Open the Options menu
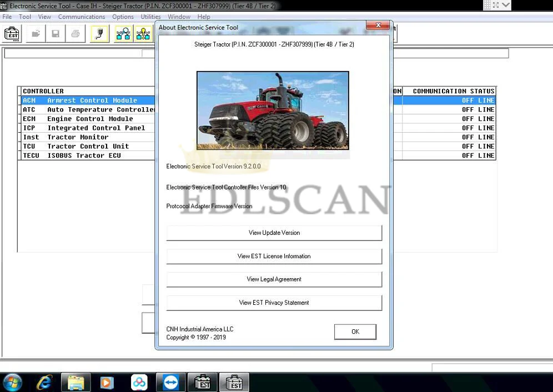 123,17
